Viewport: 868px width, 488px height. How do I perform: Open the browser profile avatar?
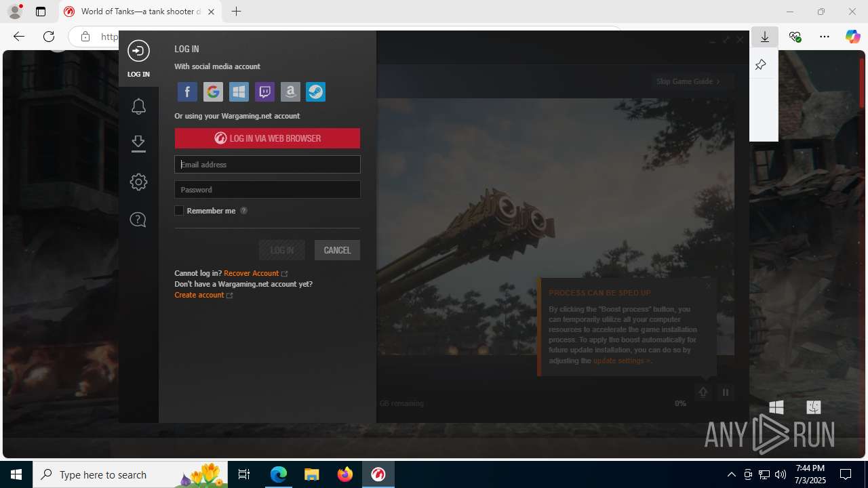[15, 12]
